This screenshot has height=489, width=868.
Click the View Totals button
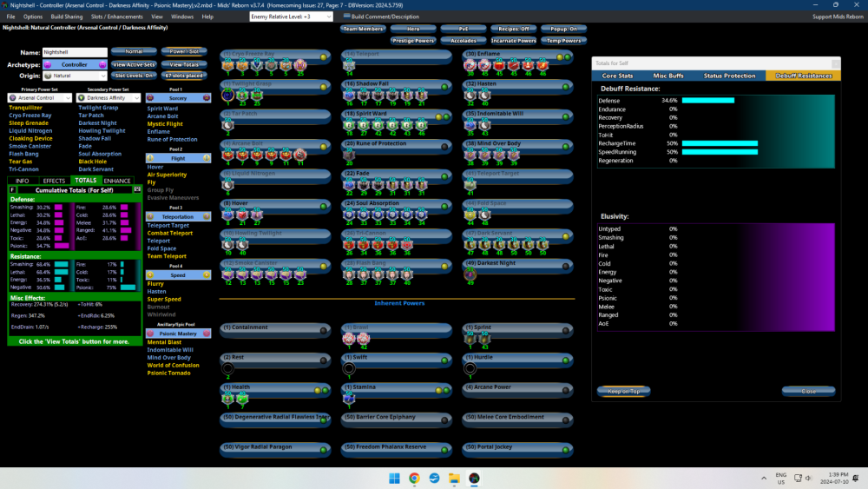click(x=184, y=65)
